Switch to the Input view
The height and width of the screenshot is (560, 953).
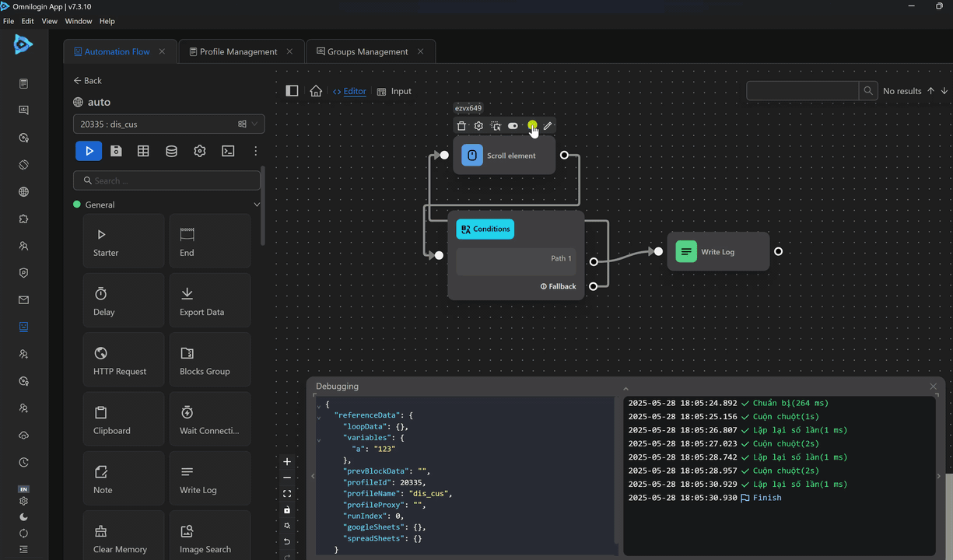pos(394,91)
